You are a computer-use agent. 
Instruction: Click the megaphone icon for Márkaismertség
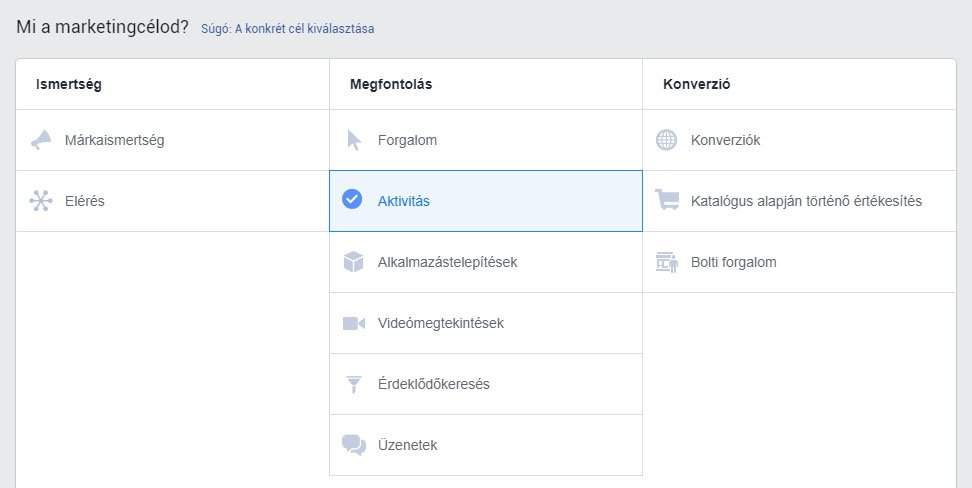coord(42,140)
